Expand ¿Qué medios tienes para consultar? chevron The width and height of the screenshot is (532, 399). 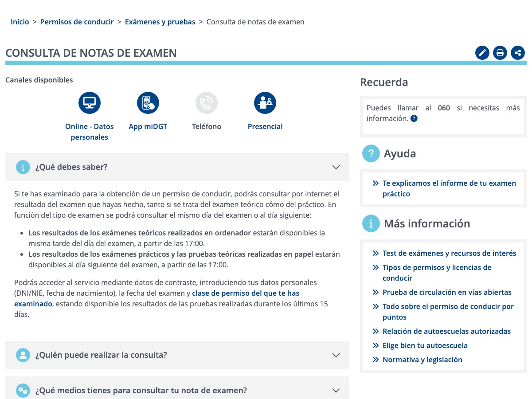tap(336, 391)
